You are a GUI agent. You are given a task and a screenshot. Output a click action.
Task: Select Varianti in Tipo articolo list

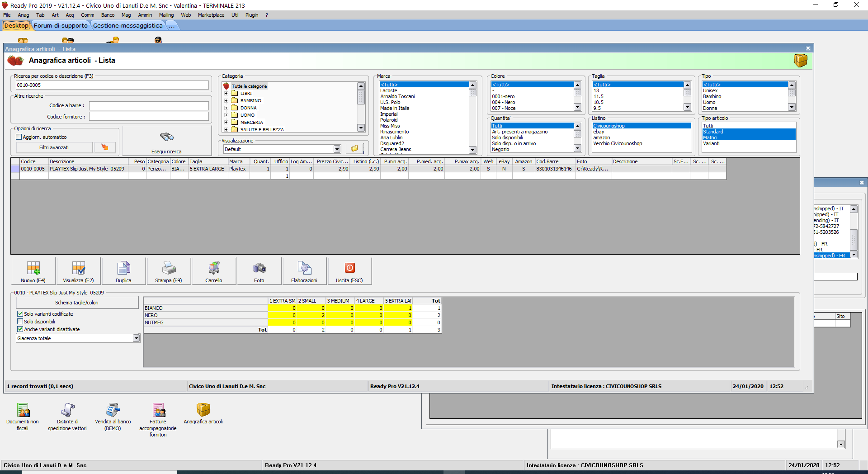(711, 143)
